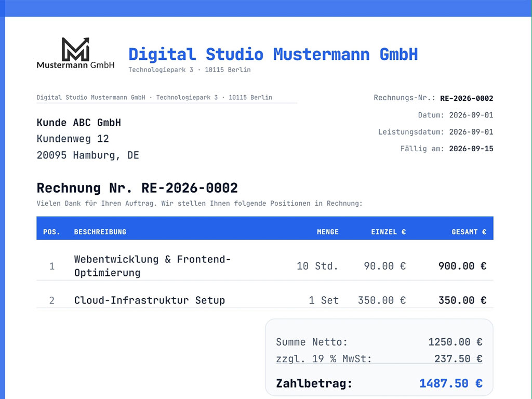Click the unit price '350.00 €' in Einzel column
This screenshot has height=399, width=532.
click(382, 300)
